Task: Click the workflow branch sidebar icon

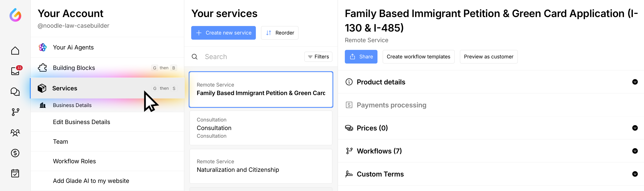Action: [15, 112]
